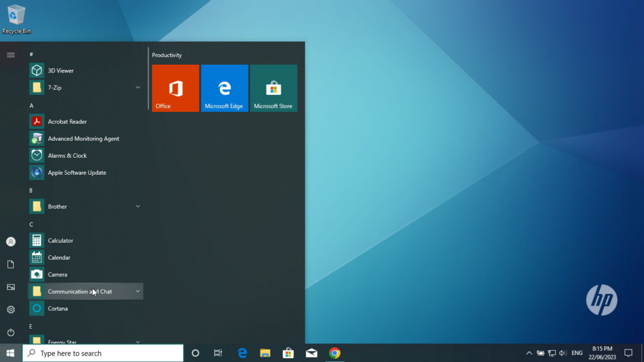Open Settings gear in Start sidebar

pyautogui.click(x=11, y=310)
